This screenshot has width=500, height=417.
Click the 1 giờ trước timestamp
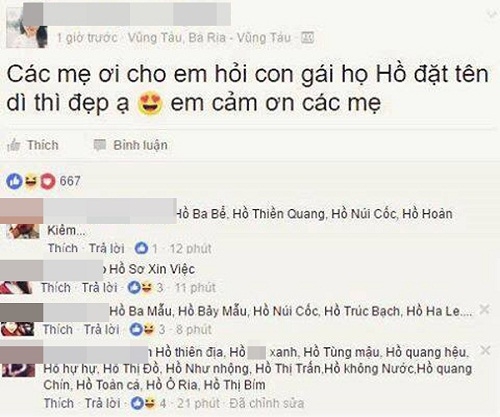(87, 38)
